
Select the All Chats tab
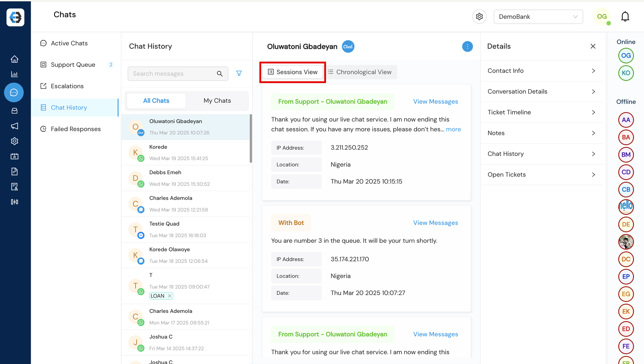point(156,100)
